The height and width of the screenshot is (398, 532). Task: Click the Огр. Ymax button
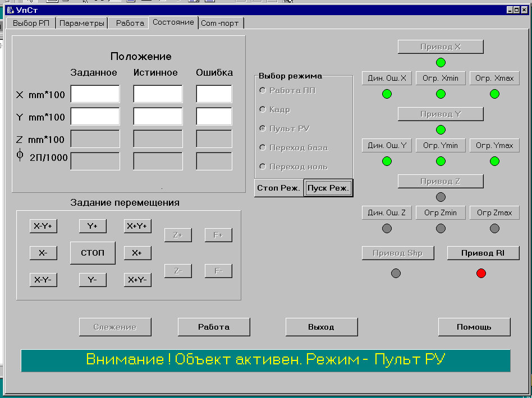coord(494,145)
